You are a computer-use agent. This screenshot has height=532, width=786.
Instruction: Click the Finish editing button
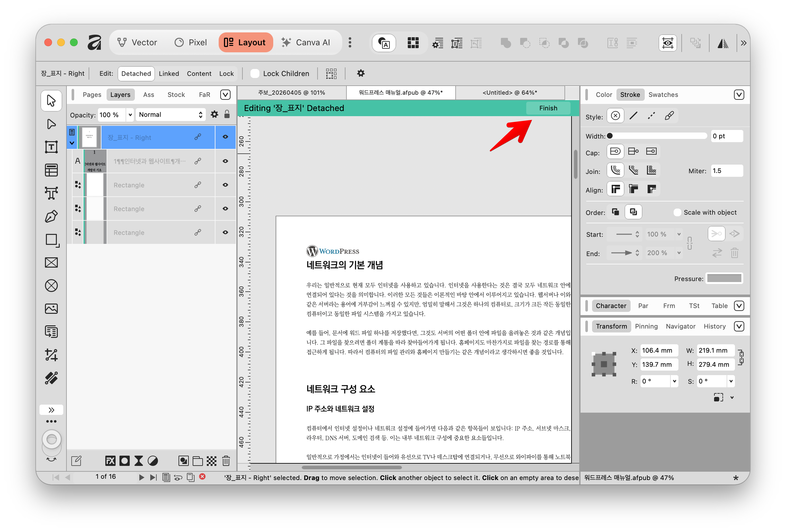[x=548, y=108]
